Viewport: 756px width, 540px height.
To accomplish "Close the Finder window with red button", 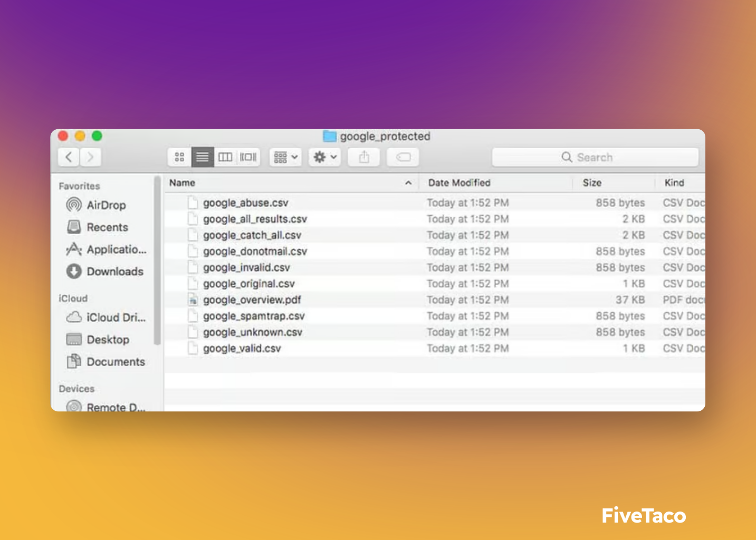I will click(63, 136).
